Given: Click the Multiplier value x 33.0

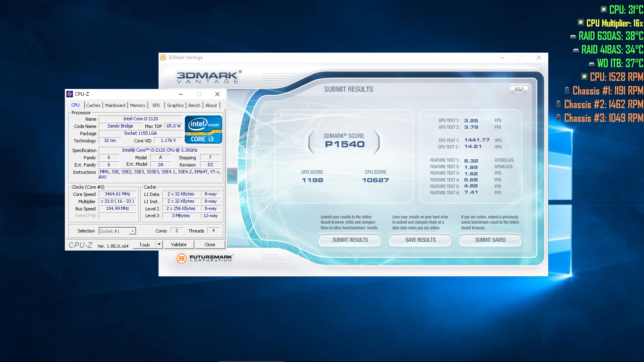Looking at the screenshot, I should (118, 202).
